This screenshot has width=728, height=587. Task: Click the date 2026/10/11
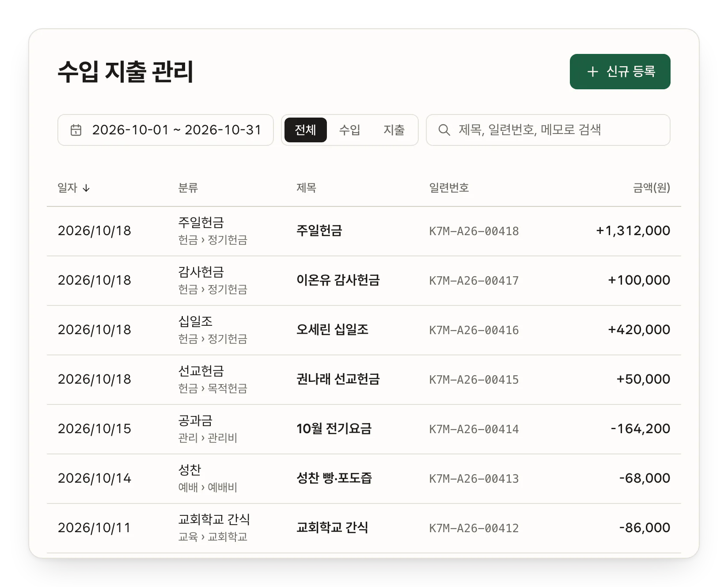(x=94, y=528)
